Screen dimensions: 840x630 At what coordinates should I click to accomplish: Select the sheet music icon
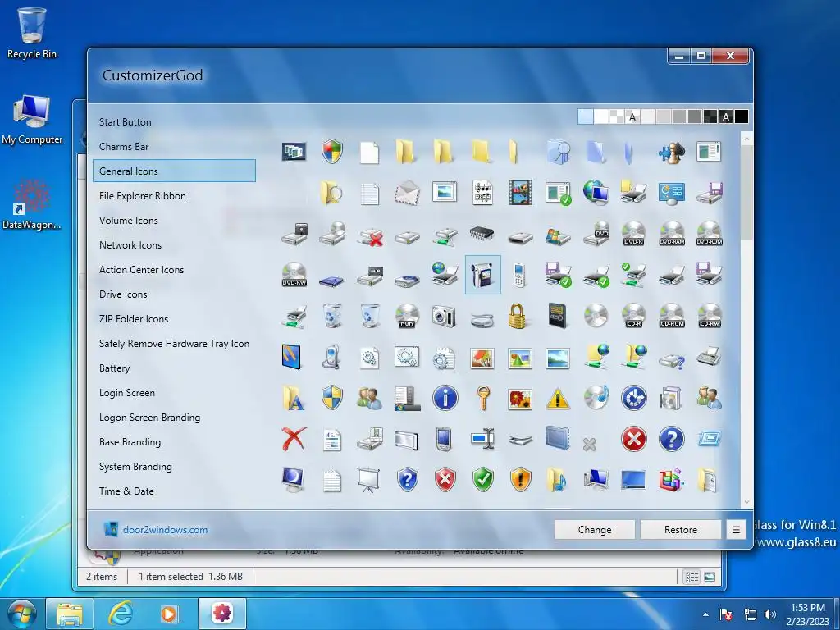tap(482, 193)
